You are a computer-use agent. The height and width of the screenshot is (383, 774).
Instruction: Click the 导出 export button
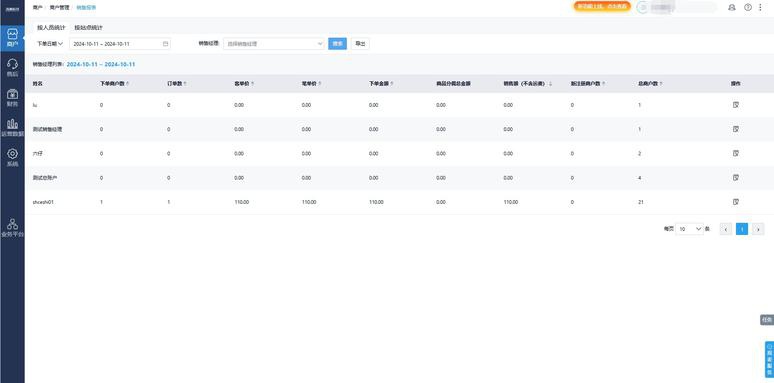(360, 44)
